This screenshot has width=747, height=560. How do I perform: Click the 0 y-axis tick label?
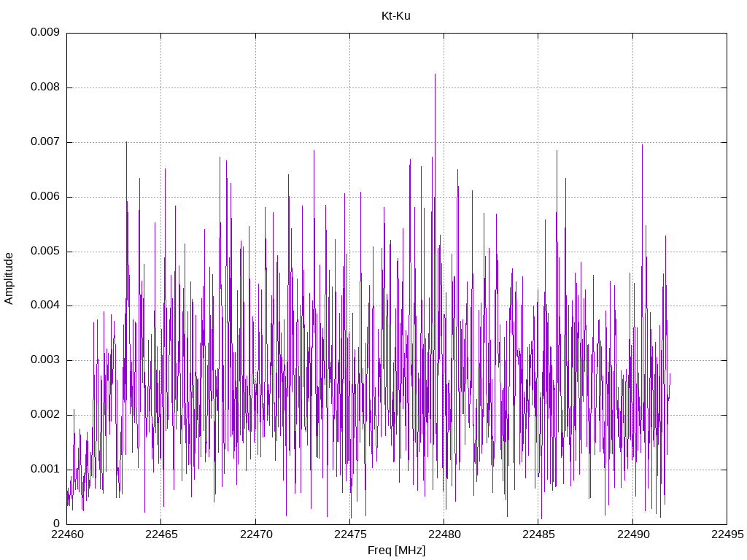(x=57, y=524)
